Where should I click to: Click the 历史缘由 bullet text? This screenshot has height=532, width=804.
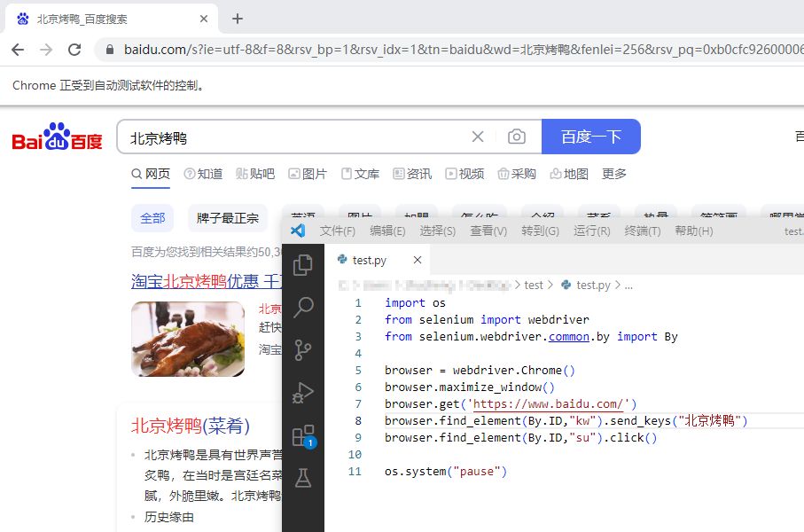coord(168,517)
